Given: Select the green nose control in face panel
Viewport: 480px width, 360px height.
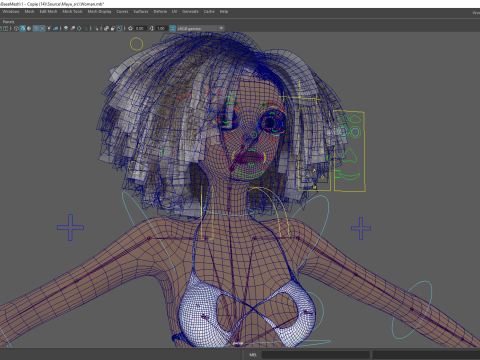Looking at the screenshot, I should click(x=349, y=156).
